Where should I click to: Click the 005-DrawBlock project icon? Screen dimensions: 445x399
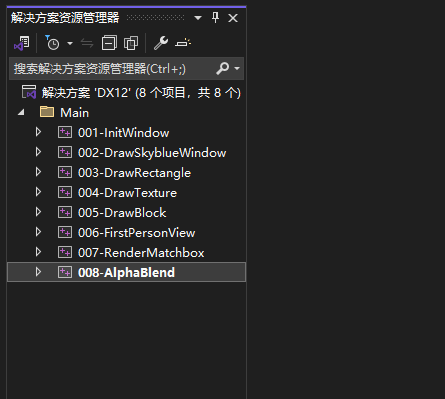tap(65, 212)
